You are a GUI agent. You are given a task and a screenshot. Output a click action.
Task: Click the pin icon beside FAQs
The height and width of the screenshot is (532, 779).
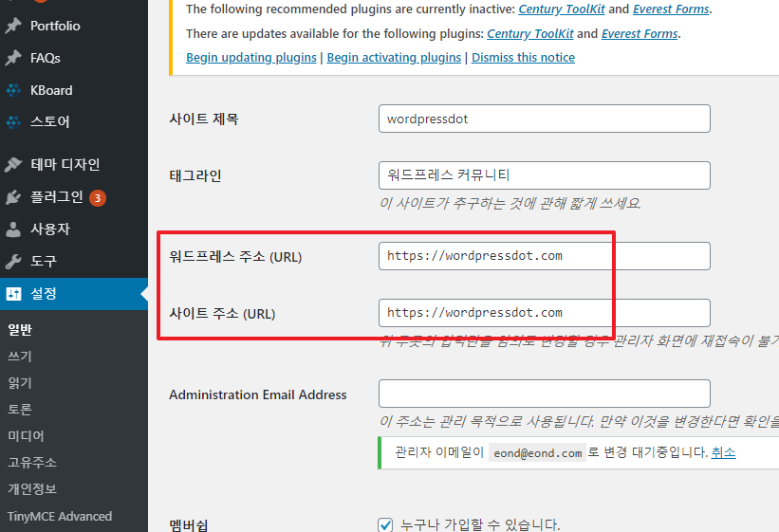13,58
